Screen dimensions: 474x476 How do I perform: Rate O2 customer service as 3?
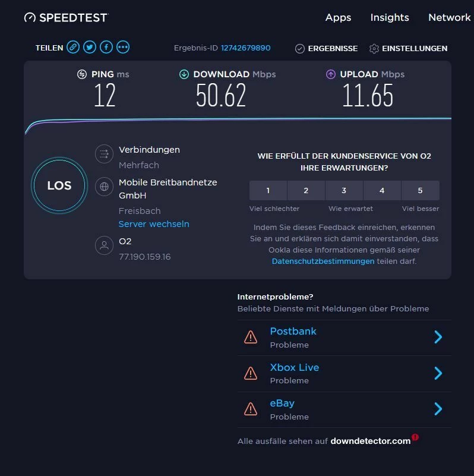[344, 191]
